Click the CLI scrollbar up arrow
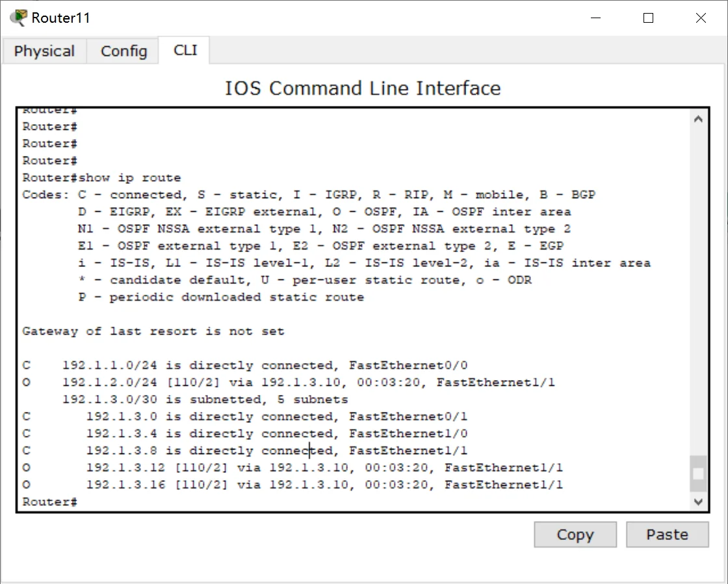 [x=698, y=120]
